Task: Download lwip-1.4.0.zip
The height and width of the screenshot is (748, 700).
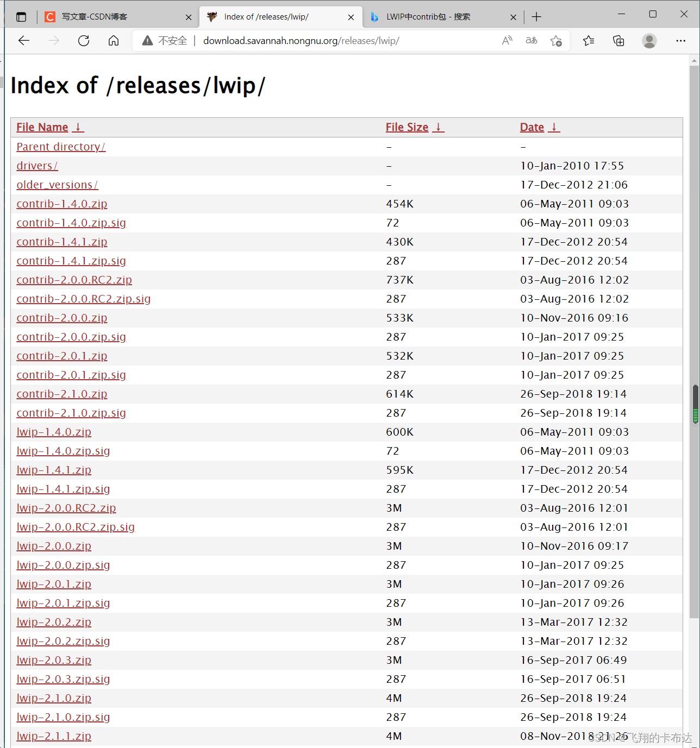Action: 54,432
